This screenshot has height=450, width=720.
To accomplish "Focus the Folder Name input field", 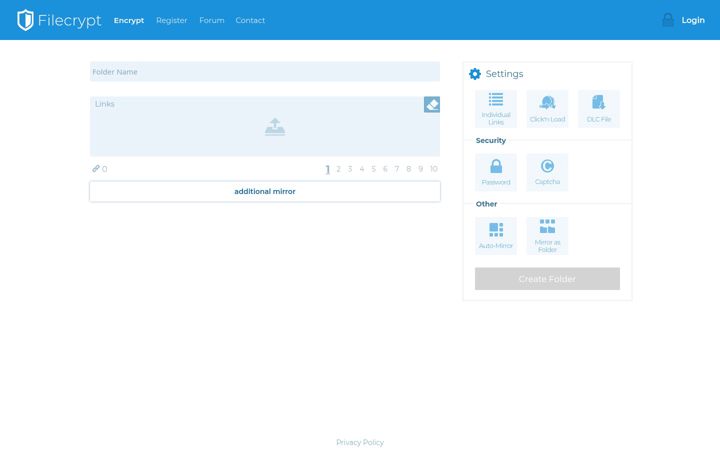I will click(x=265, y=72).
